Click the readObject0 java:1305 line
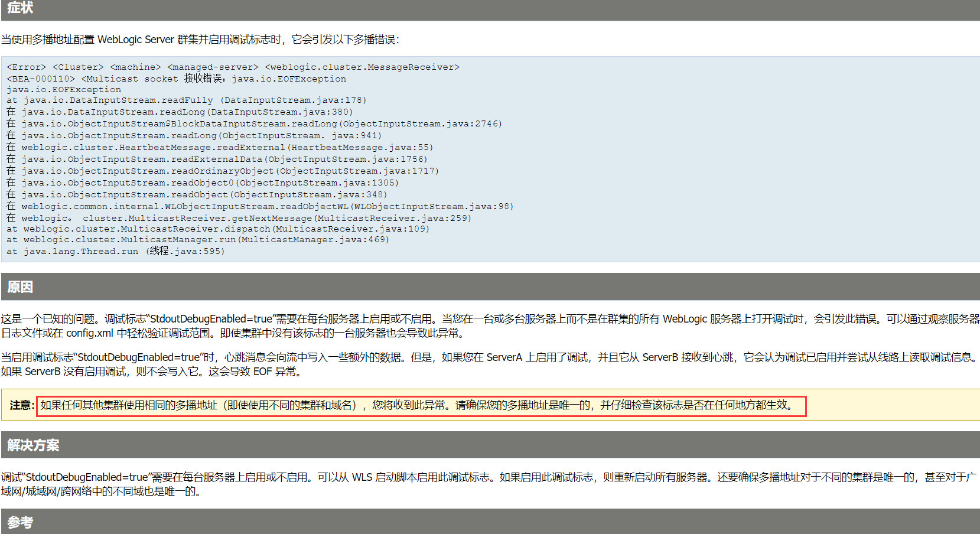Image resolution: width=980 pixels, height=534 pixels. [x=203, y=183]
